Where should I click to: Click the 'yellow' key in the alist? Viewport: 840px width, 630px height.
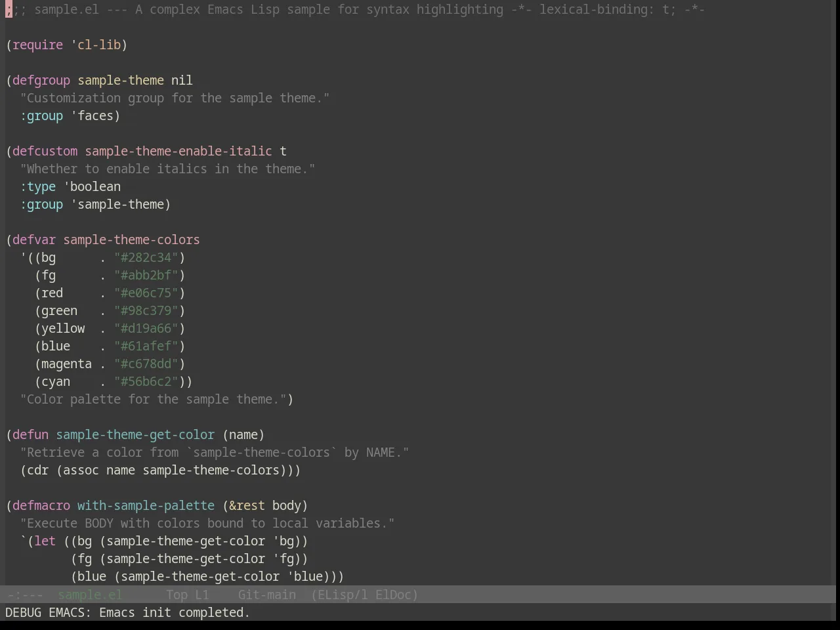point(63,328)
